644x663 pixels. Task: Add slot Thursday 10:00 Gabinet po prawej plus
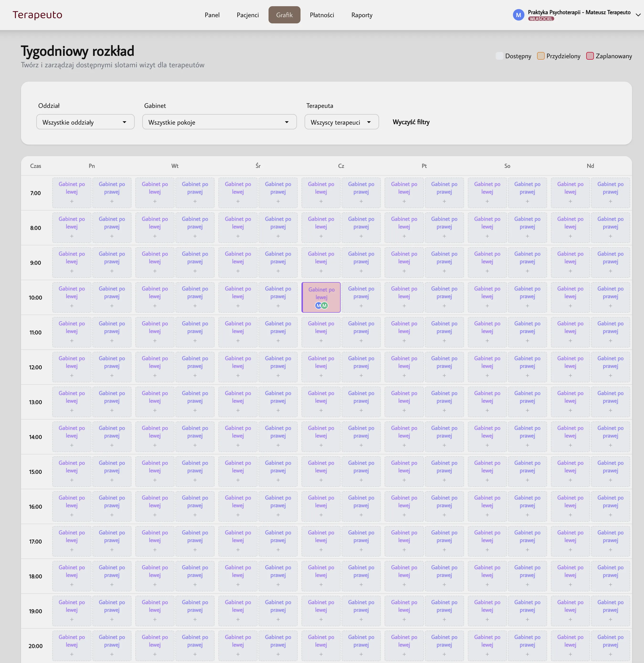(x=361, y=306)
